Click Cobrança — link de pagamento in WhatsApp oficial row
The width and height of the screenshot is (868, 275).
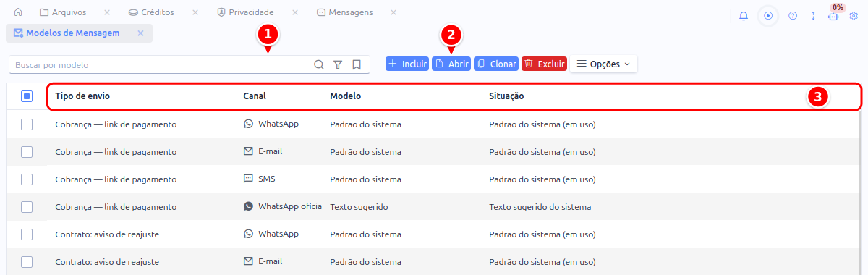[116, 207]
